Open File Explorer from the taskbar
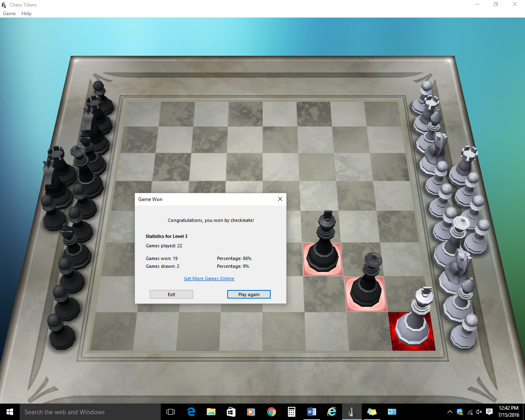This screenshot has width=525, height=420. pyautogui.click(x=211, y=412)
